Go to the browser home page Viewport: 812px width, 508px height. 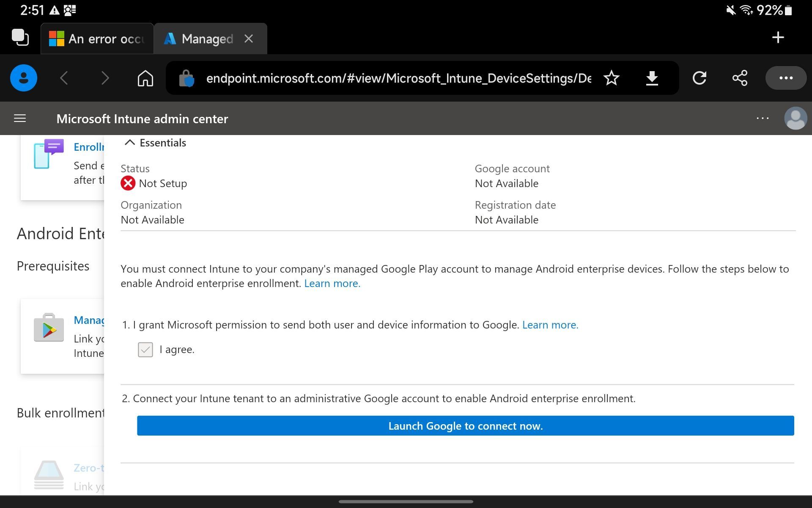pyautogui.click(x=145, y=78)
